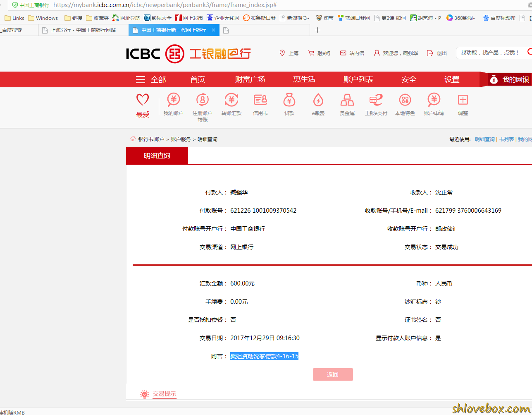Click the 上海 location pin

[282, 53]
